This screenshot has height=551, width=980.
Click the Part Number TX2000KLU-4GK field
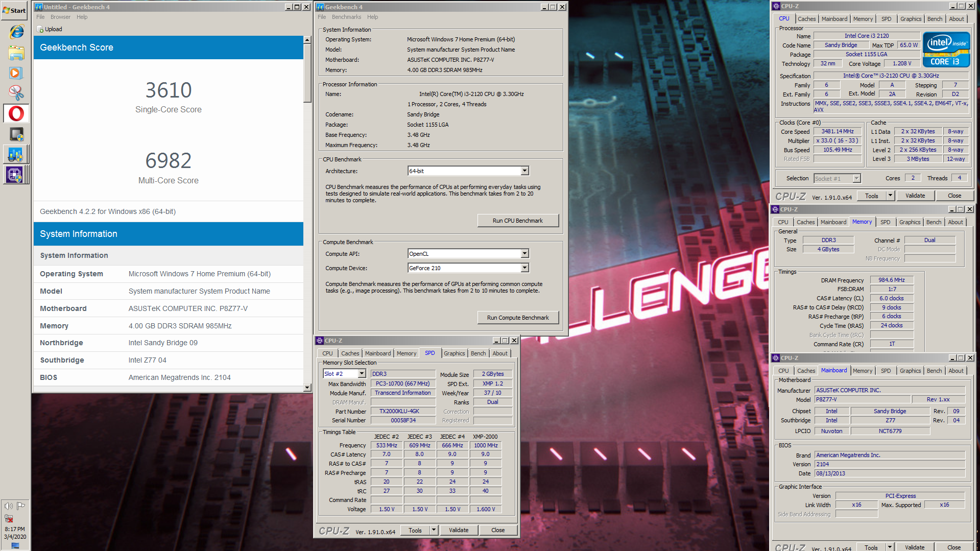[403, 411]
